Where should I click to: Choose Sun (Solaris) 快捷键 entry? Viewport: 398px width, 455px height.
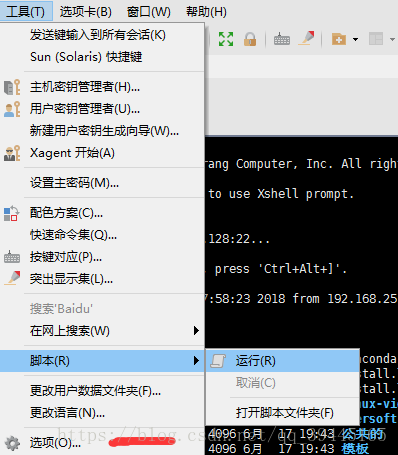(102, 57)
